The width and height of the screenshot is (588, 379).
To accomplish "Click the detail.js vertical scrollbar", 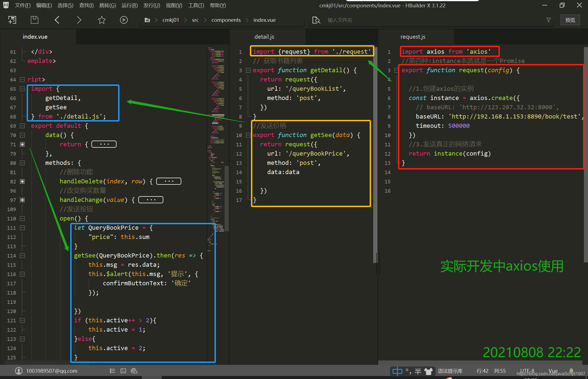I will point(375,155).
